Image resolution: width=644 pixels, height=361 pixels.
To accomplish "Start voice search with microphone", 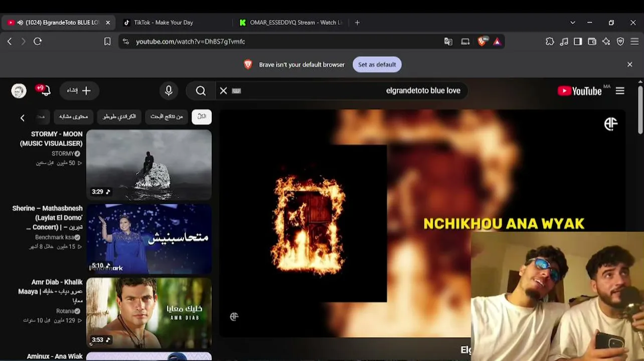I will pos(169,91).
